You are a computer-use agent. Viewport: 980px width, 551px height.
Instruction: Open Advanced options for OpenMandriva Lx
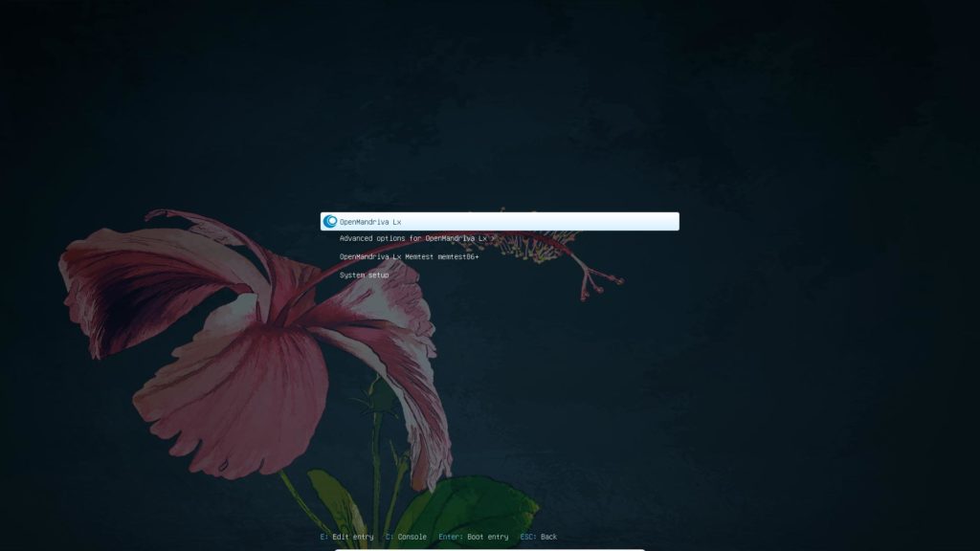pyautogui.click(x=412, y=238)
